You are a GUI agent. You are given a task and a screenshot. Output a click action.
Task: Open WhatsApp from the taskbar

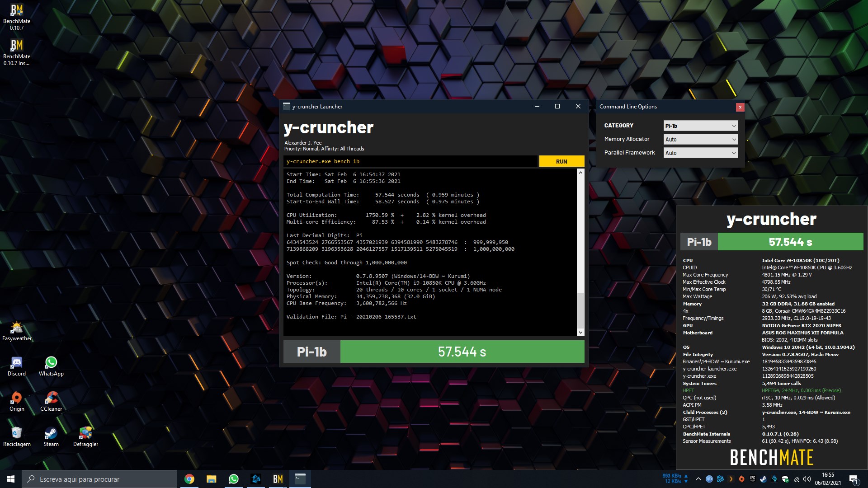[x=234, y=479]
